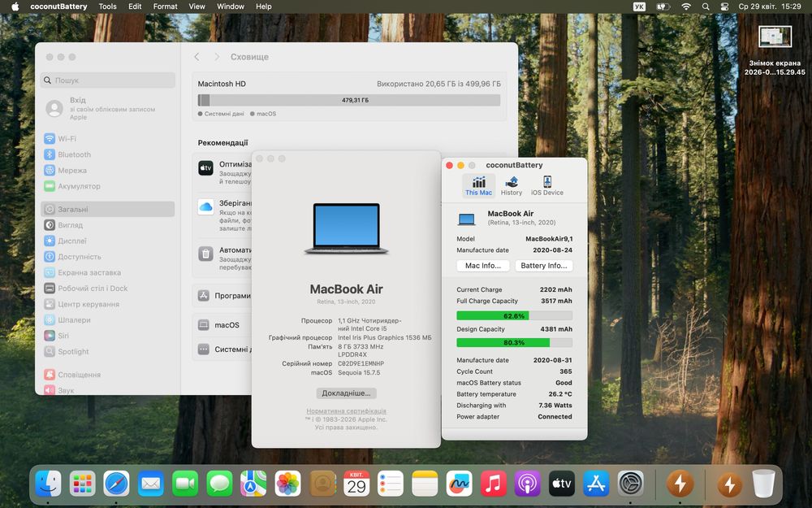Open Finder from the Dock
812x508 pixels.
(48, 484)
